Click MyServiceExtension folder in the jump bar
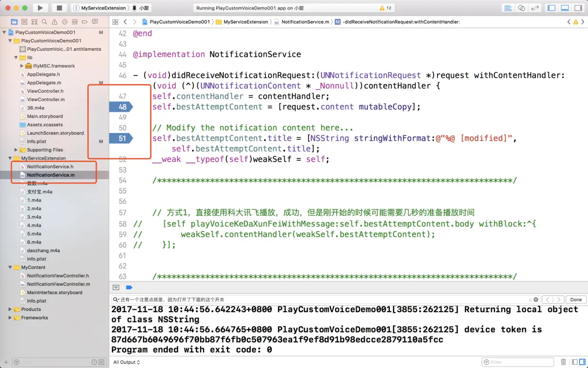The height and width of the screenshot is (368, 588). (x=242, y=22)
